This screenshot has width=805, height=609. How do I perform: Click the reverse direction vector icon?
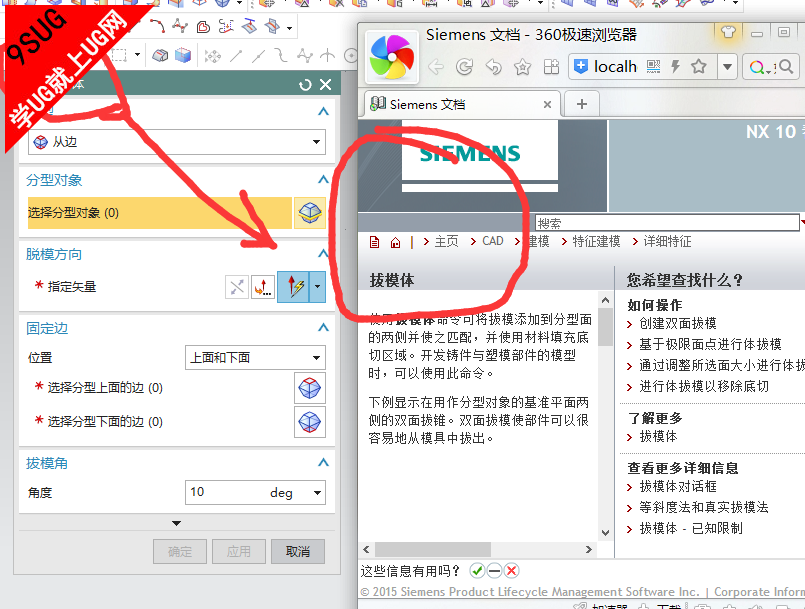tap(237, 287)
